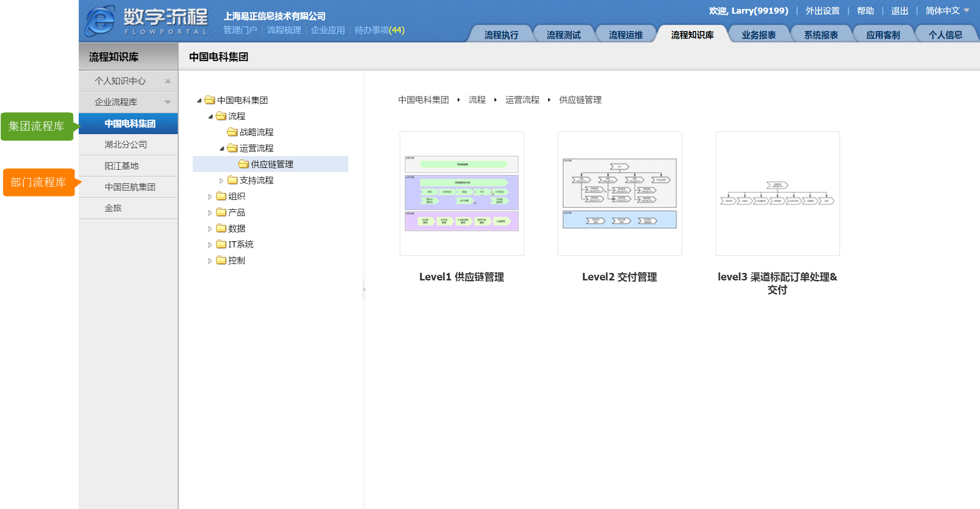The image size is (980, 509).
Task: Collapse the 个人知识中心 sidebar section
Action: pos(167,81)
